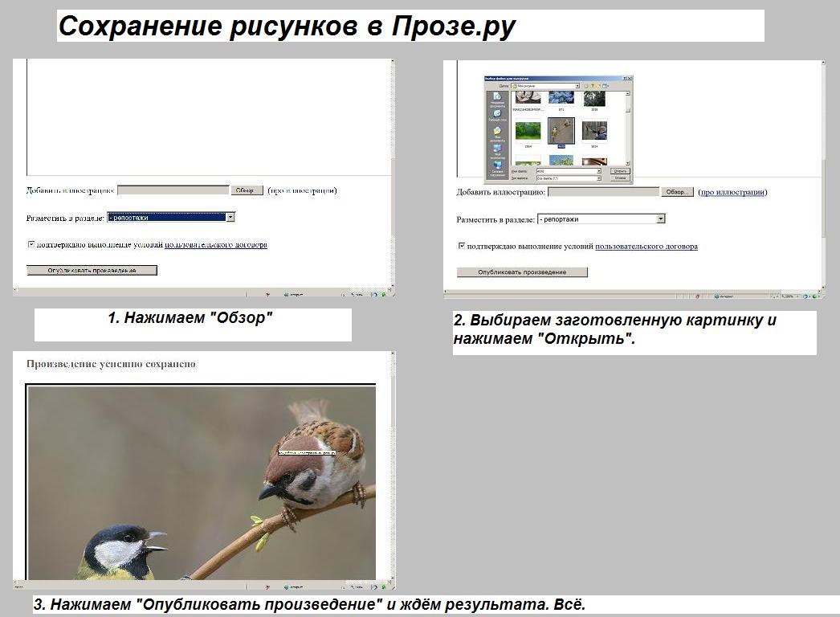The height and width of the screenshot is (617, 840).
Task: Toggle user agreement checkbox in second screenshot
Action: click(461, 246)
